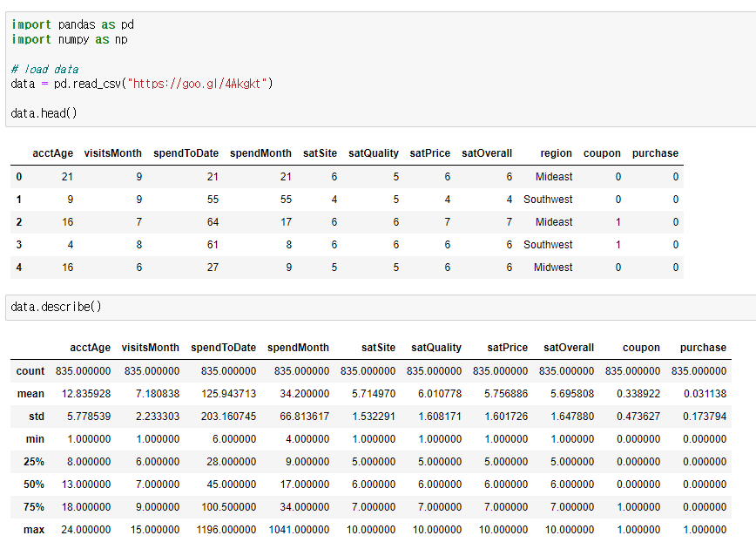Image resolution: width=756 pixels, height=549 pixels.
Task: Select 50% acctAge value 13.000000
Action: coord(86,485)
